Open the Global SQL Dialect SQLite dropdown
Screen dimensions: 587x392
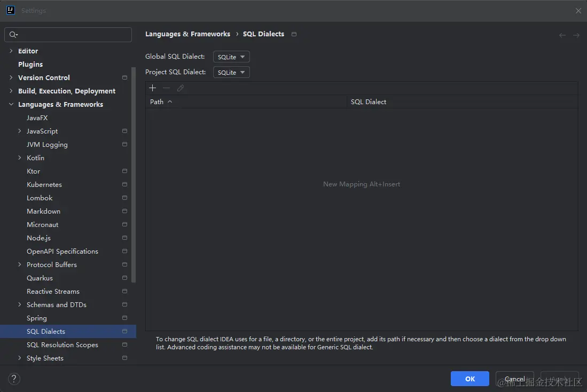point(231,56)
